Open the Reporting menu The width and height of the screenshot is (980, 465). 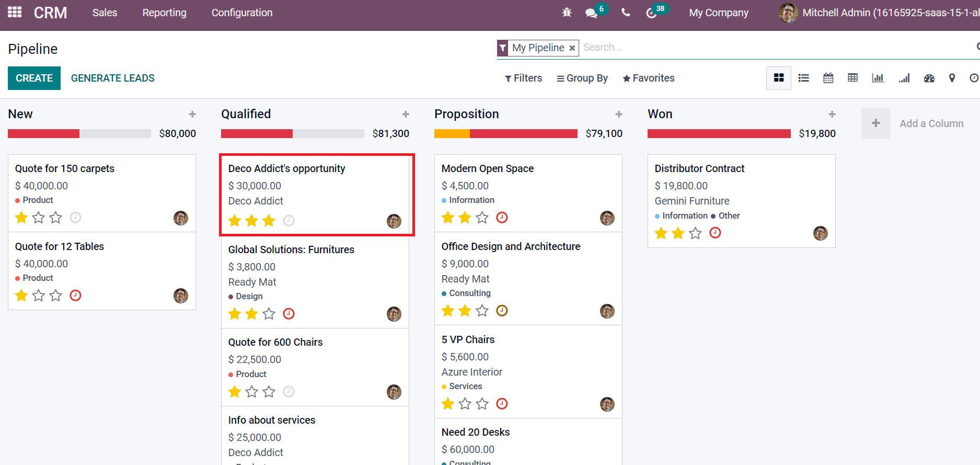164,13
